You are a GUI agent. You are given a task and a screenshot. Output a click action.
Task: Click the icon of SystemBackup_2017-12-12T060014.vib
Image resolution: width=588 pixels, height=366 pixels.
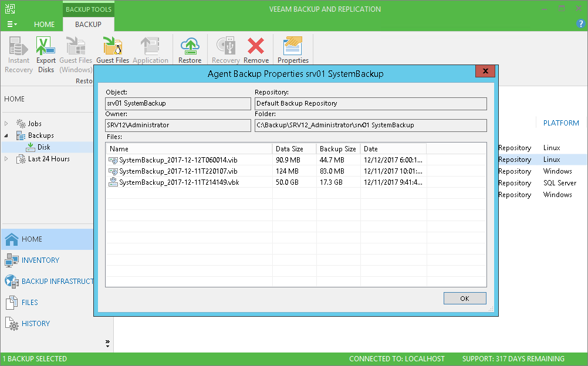(113, 160)
